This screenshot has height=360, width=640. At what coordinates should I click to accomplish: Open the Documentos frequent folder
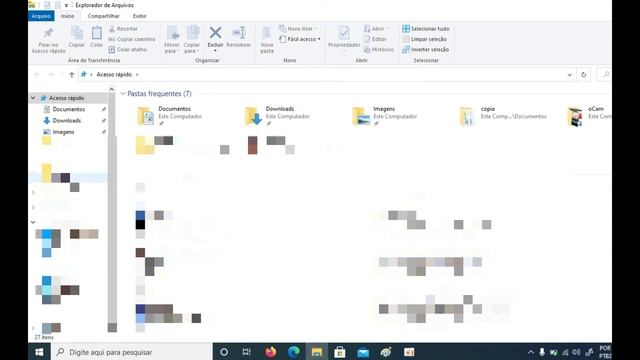(x=169, y=116)
